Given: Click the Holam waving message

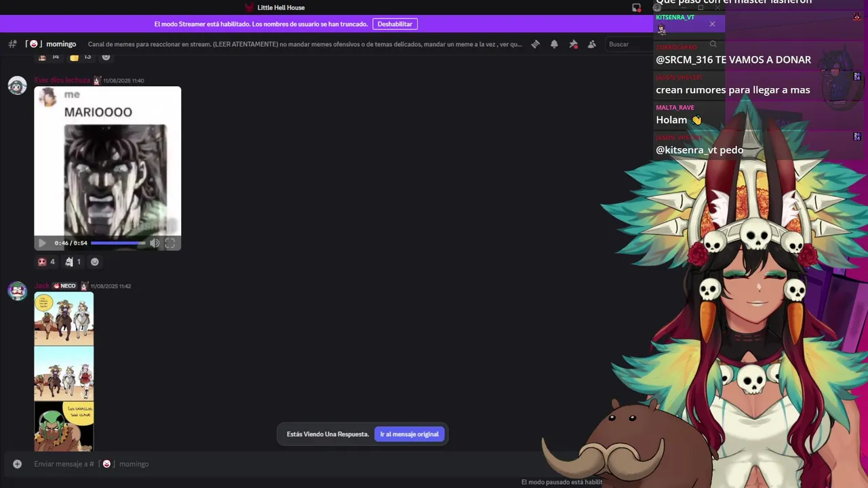Looking at the screenshot, I should coord(679,120).
